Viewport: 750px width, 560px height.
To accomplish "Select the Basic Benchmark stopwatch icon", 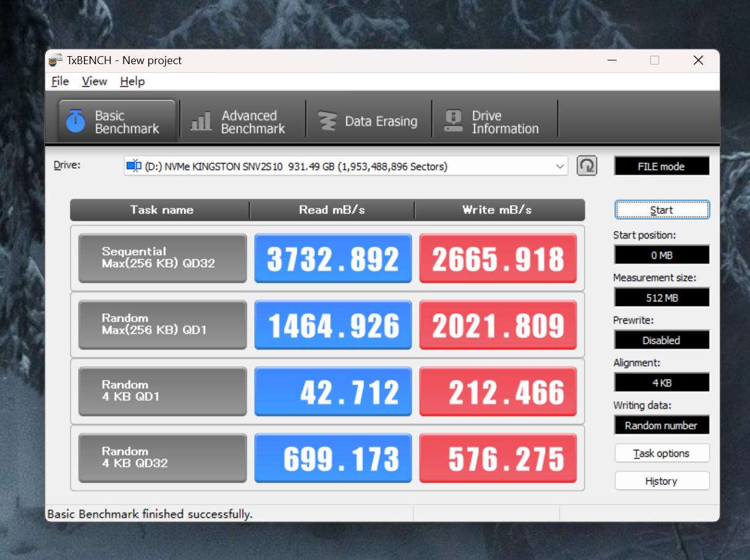I will [x=77, y=120].
